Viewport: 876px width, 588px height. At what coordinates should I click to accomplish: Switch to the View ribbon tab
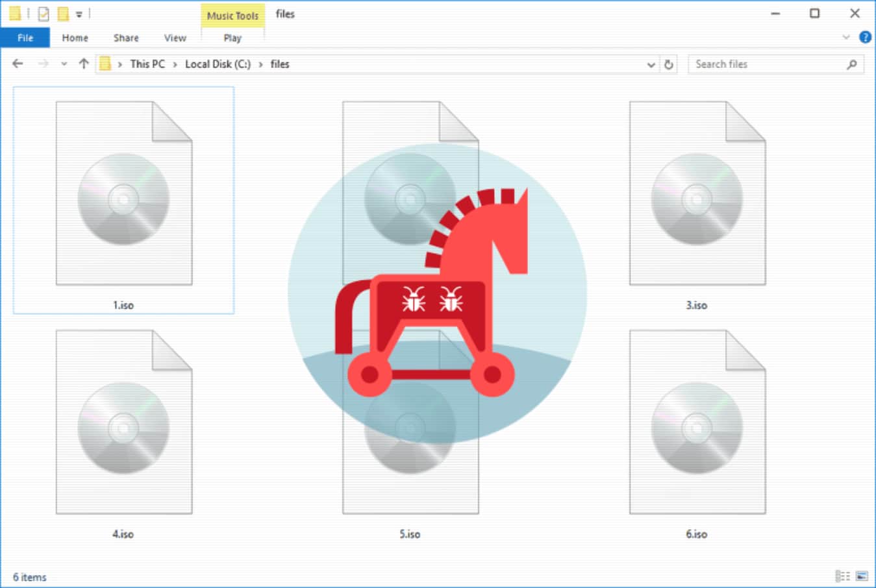pos(175,38)
